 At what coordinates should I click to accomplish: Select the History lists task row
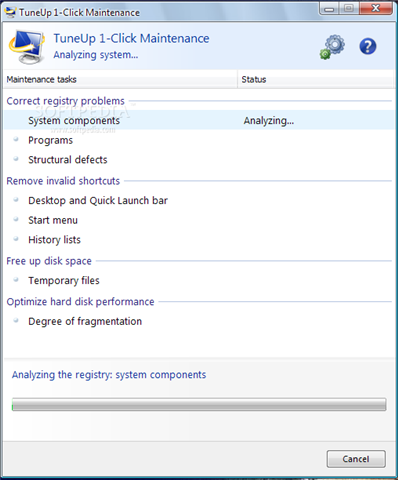point(199,240)
